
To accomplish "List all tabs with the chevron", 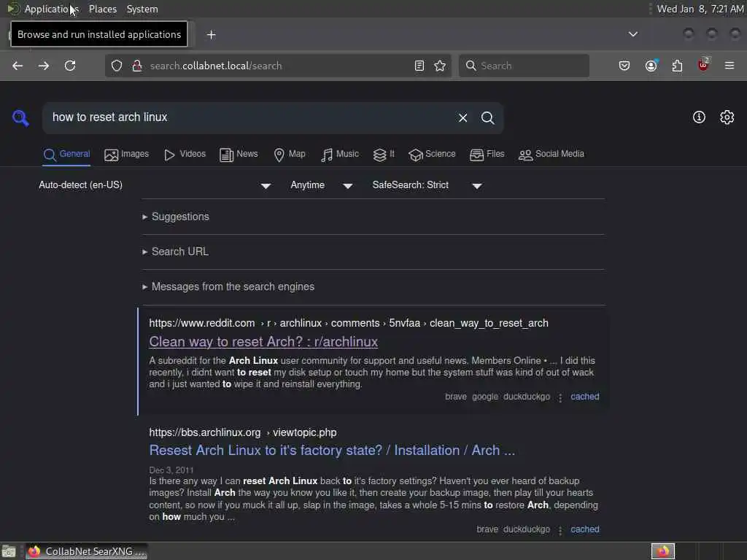I will 633,34.
